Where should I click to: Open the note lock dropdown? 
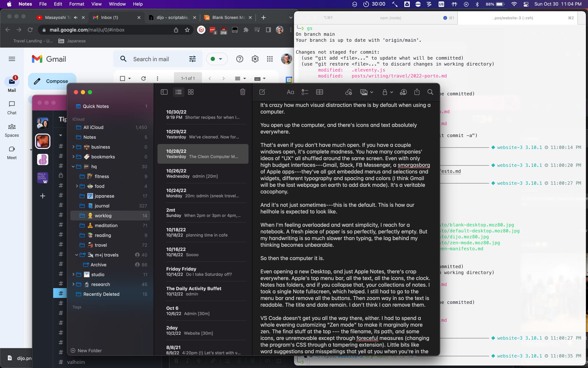coord(387,92)
